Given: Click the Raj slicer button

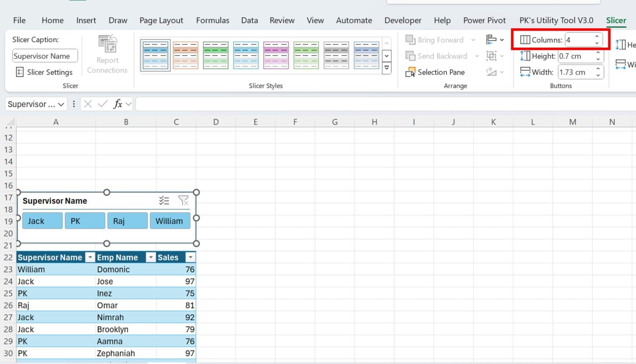Looking at the screenshot, I should coord(127,220).
